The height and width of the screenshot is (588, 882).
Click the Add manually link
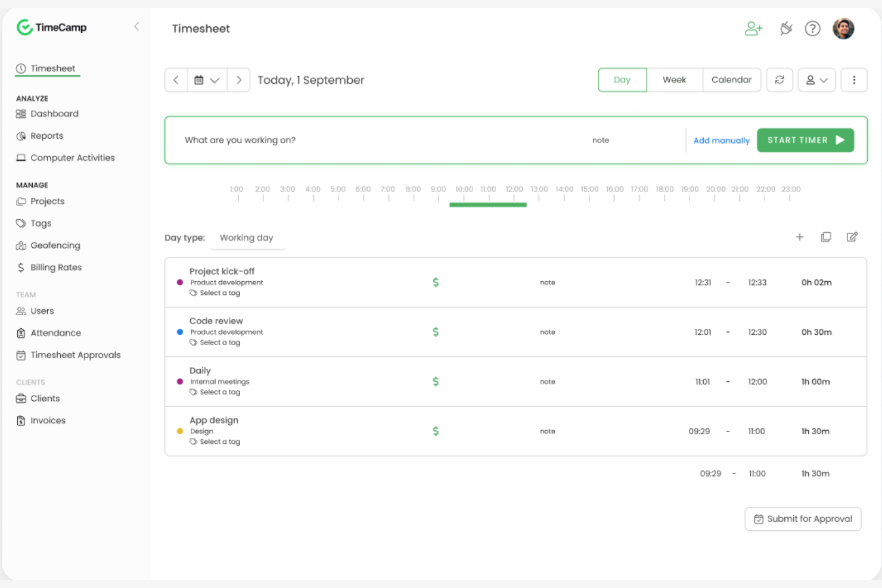(x=721, y=140)
